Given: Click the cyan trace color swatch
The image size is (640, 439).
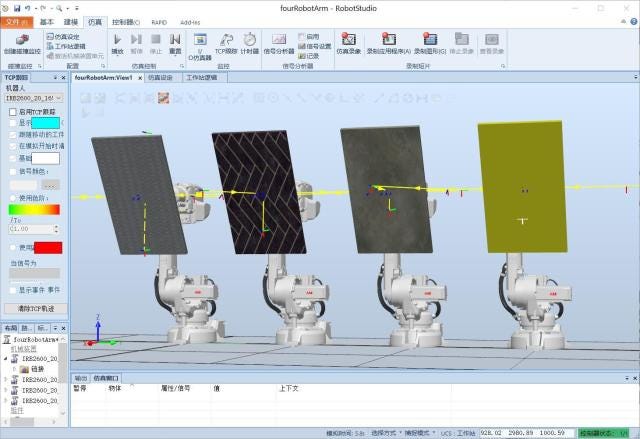Looking at the screenshot, I should click(x=45, y=122).
